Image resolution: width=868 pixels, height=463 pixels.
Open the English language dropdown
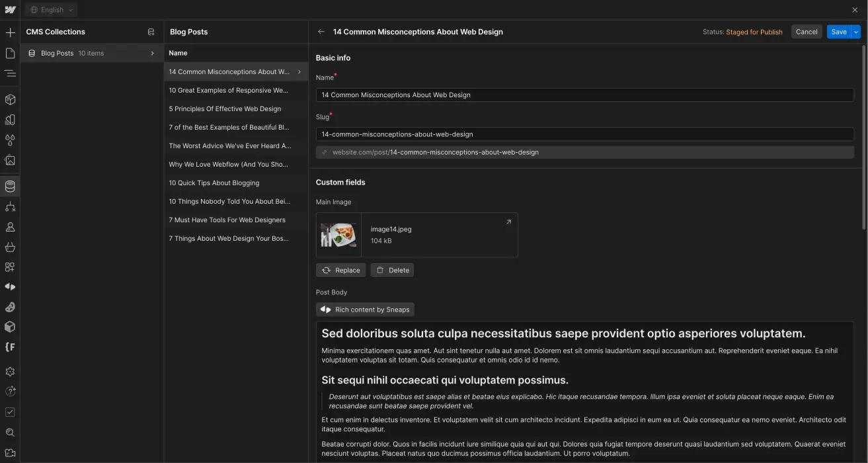tap(51, 10)
